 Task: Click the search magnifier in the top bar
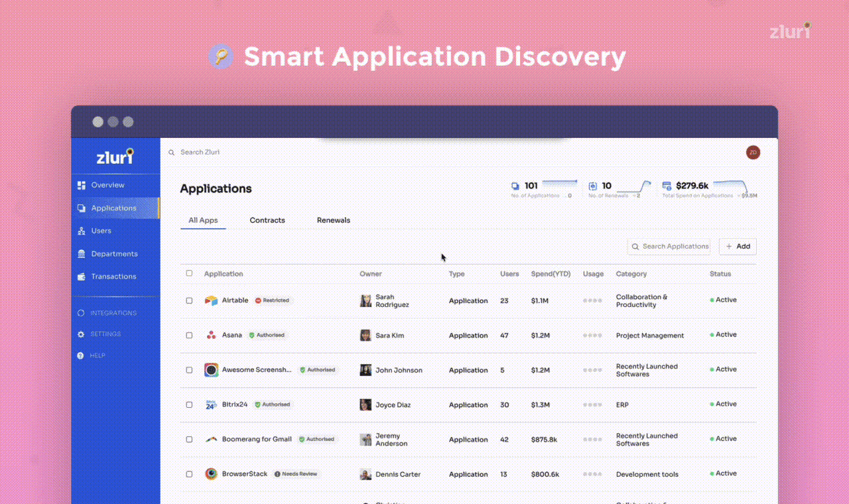[170, 152]
